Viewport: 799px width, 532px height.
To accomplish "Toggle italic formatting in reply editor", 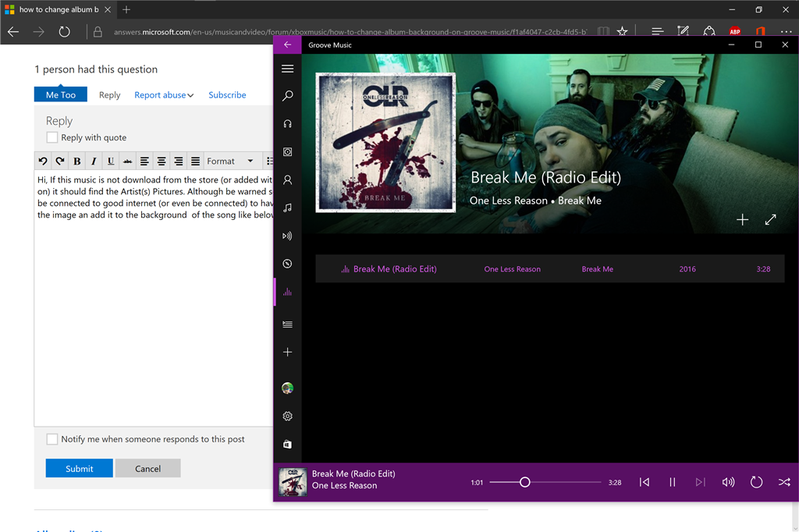I will click(x=94, y=161).
